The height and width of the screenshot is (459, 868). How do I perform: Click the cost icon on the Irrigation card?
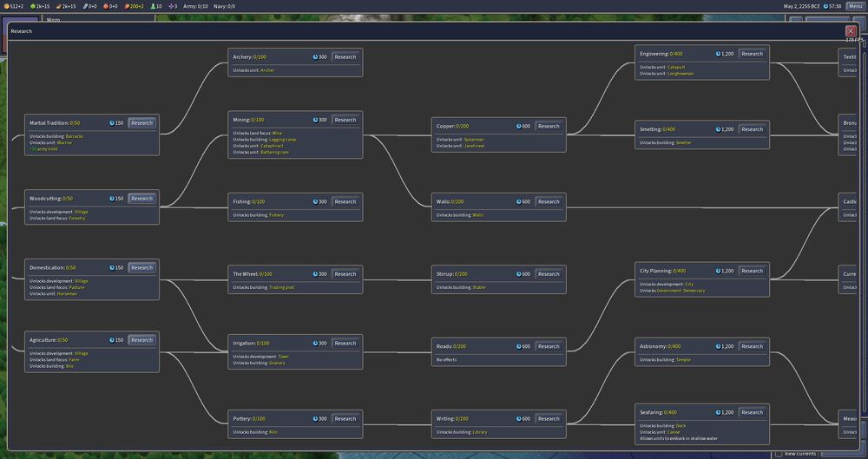316,344
